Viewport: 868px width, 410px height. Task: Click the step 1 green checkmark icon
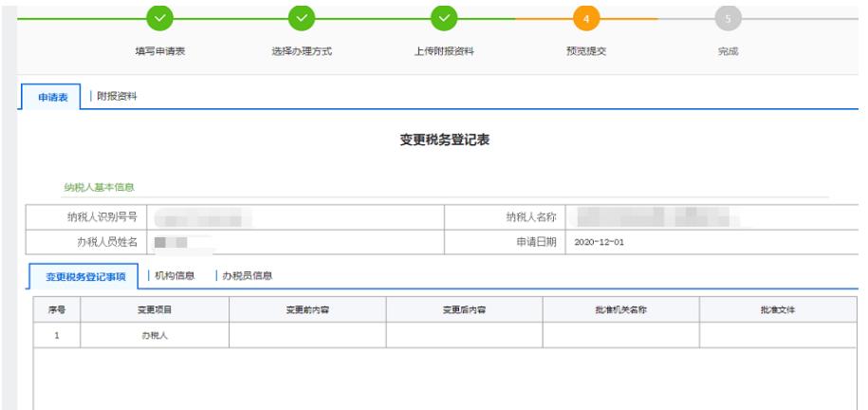(159, 17)
